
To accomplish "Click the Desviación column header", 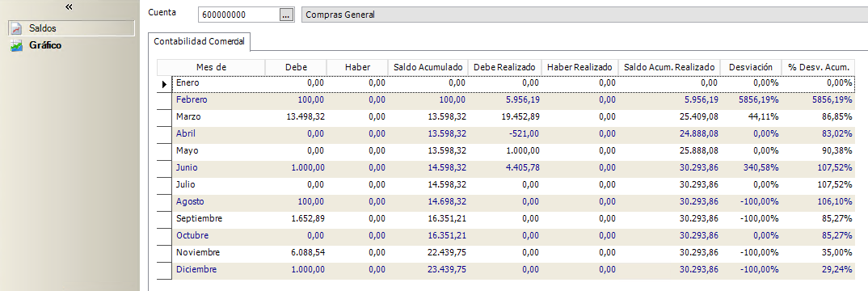I will (751, 67).
